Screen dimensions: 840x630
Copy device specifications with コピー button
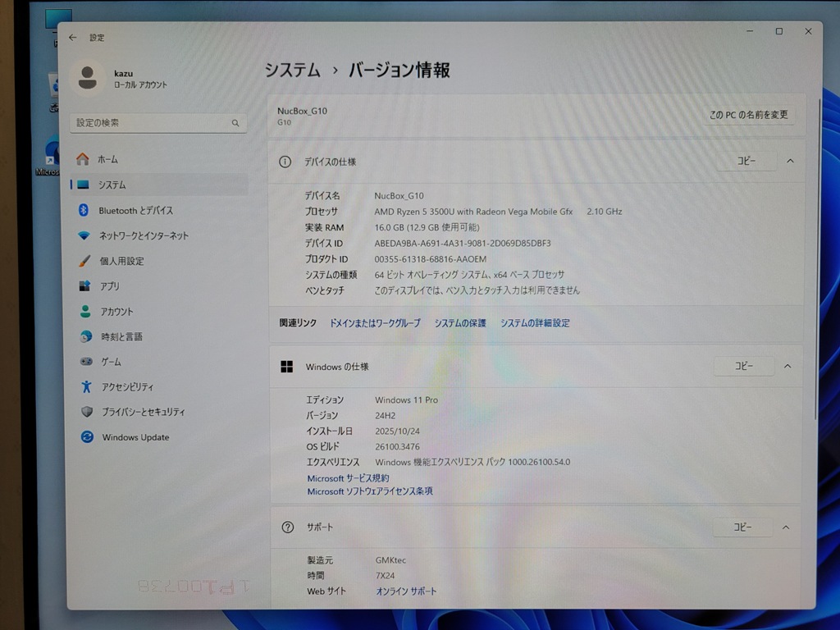(746, 162)
